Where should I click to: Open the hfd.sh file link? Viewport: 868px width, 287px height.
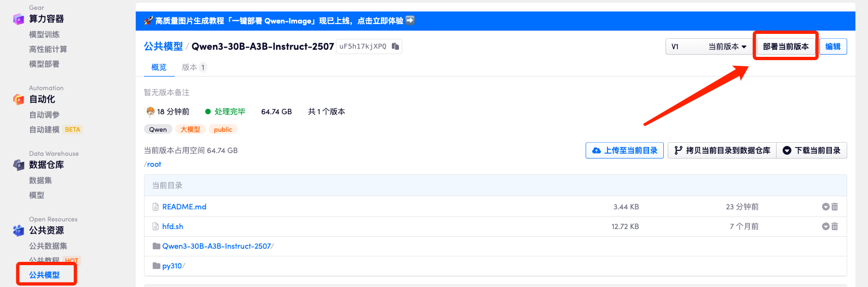[x=173, y=226]
